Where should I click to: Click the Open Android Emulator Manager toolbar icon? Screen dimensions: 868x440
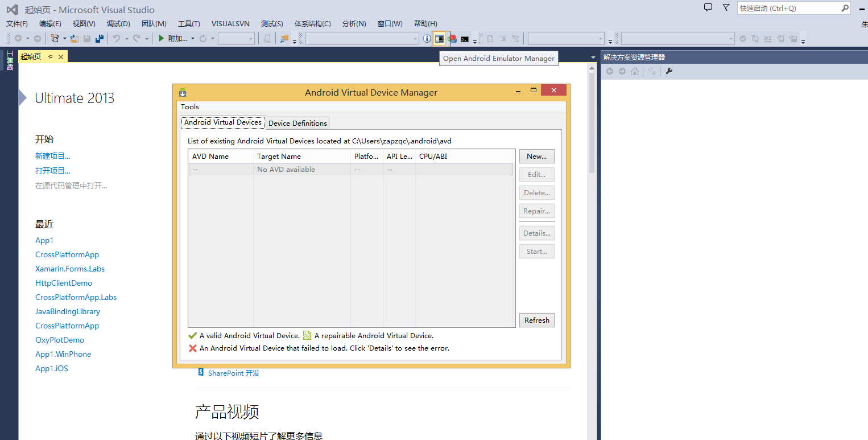439,39
